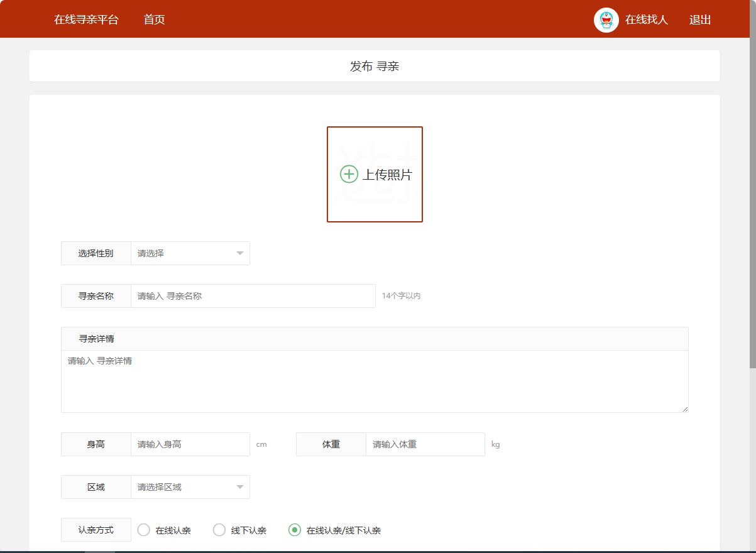Viewport: 756px width, 553px height.
Task: Open the 请选择区域 dropdown
Action: point(189,486)
